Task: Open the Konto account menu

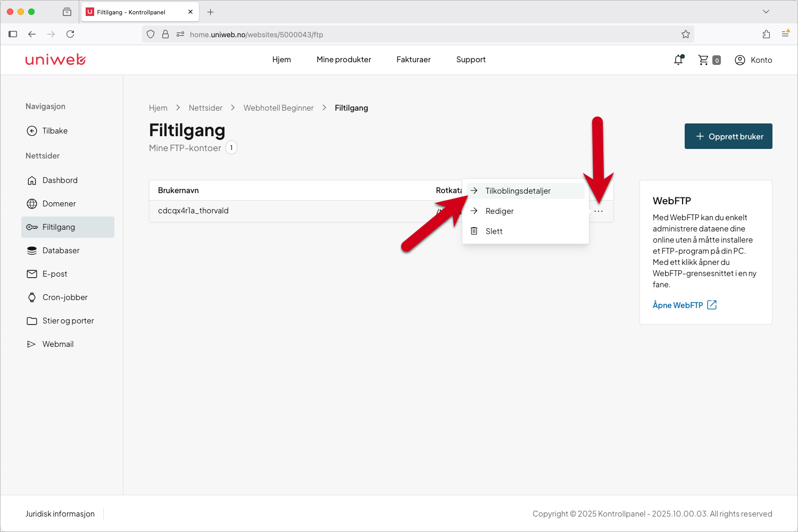Action: (x=753, y=60)
